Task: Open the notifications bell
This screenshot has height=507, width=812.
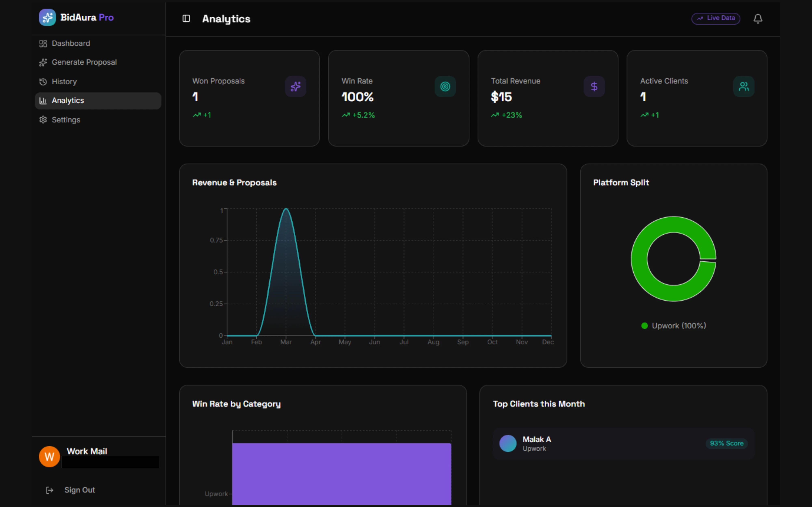Action: tap(758, 18)
